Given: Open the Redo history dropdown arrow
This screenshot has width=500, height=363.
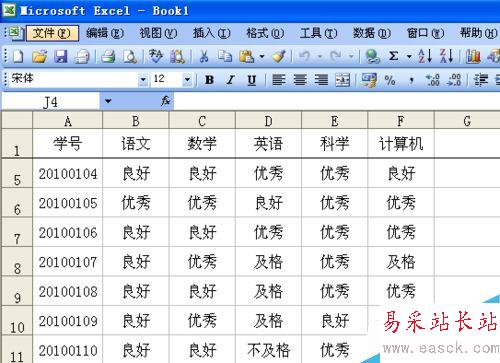Looking at the screenshot, I should click(351, 56).
